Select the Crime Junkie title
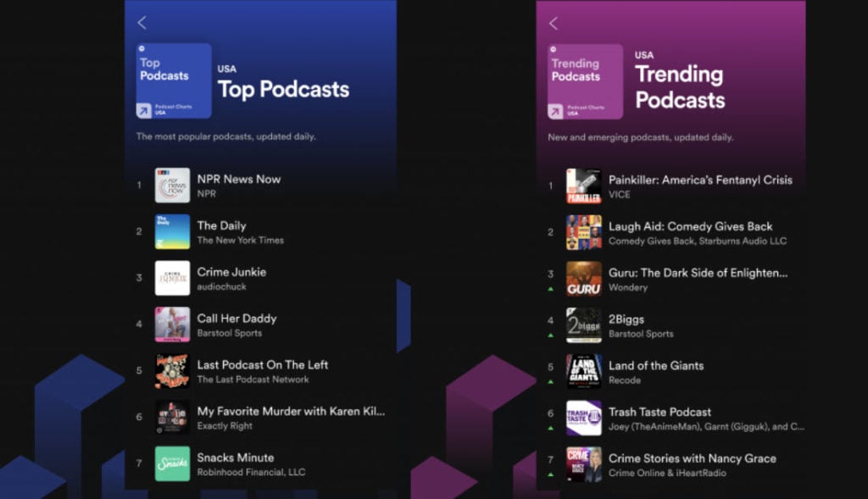The image size is (868, 499). pyautogui.click(x=231, y=272)
